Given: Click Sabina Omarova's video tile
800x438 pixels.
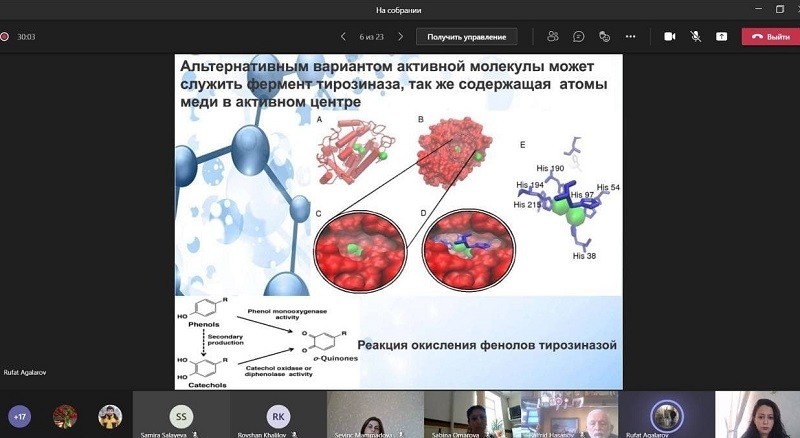Looking at the screenshot, I should pyautogui.click(x=472, y=414).
